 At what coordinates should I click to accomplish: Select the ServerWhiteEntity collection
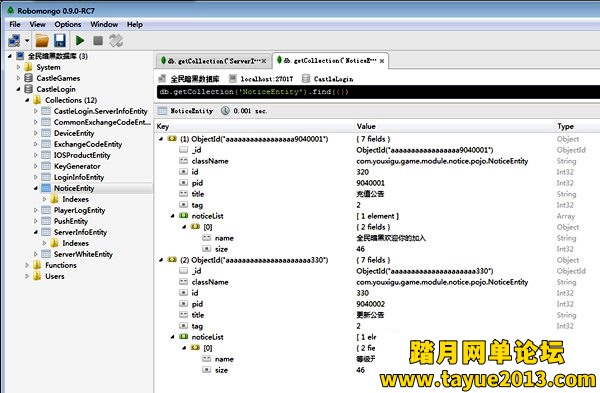click(83, 254)
